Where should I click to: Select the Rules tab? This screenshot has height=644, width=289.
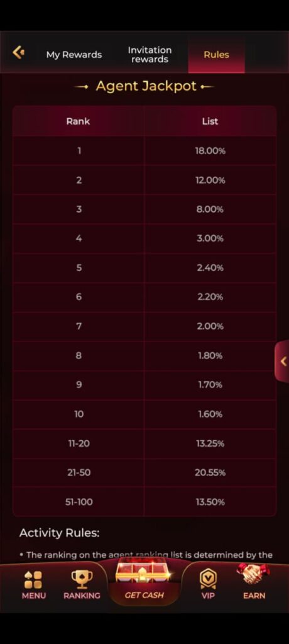tap(216, 55)
